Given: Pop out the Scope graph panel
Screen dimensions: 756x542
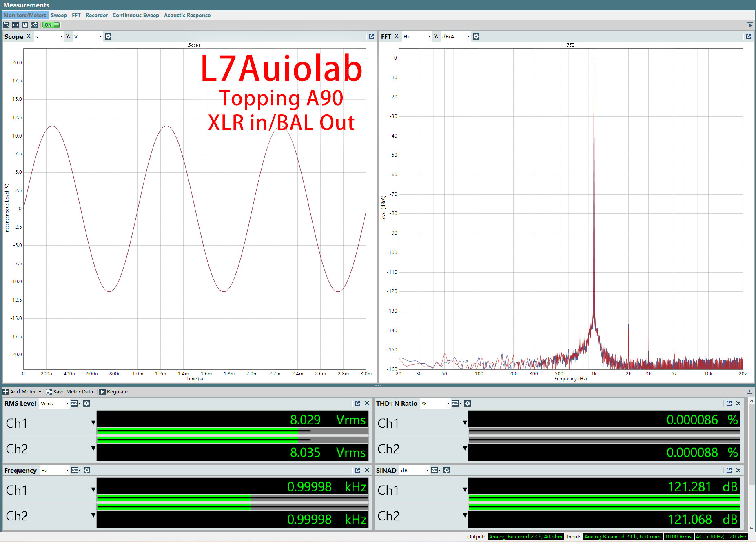Looking at the screenshot, I should click(372, 36).
